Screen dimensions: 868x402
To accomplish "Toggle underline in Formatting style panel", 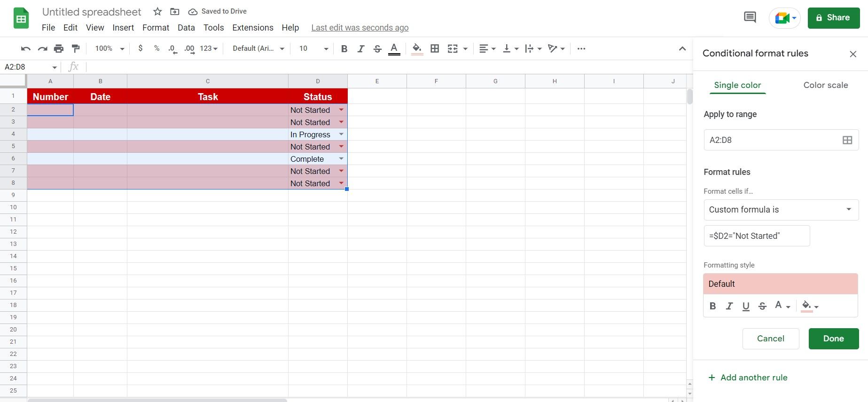I will coord(745,306).
